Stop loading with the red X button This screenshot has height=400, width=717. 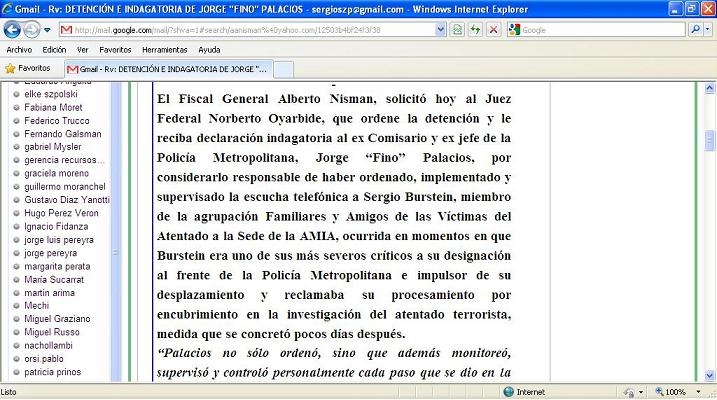[493, 30]
